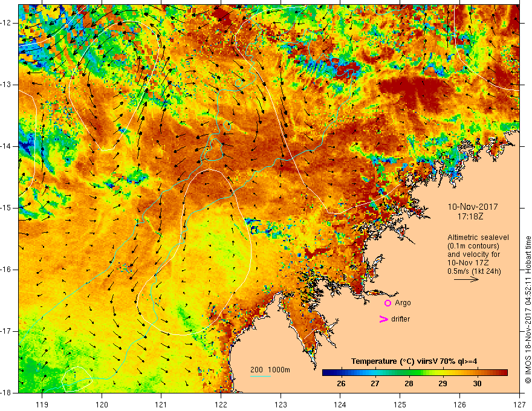This screenshot has width=532, height=411.
Task: Click the magenta drifter arrowhead legend symbol
Action: coord(383,319)
